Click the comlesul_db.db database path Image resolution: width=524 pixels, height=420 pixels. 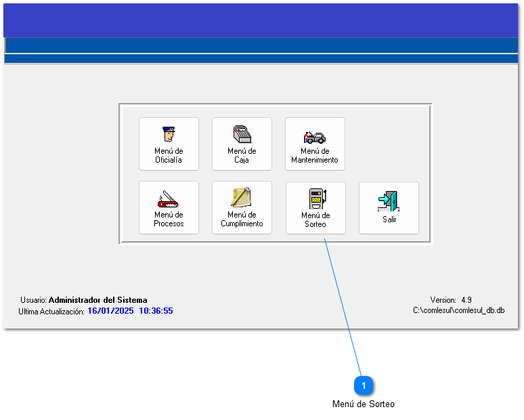click(x=459, y=310)
